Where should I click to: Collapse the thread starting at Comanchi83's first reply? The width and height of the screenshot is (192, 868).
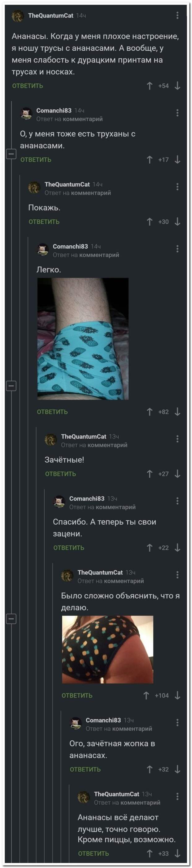[11, 154]
